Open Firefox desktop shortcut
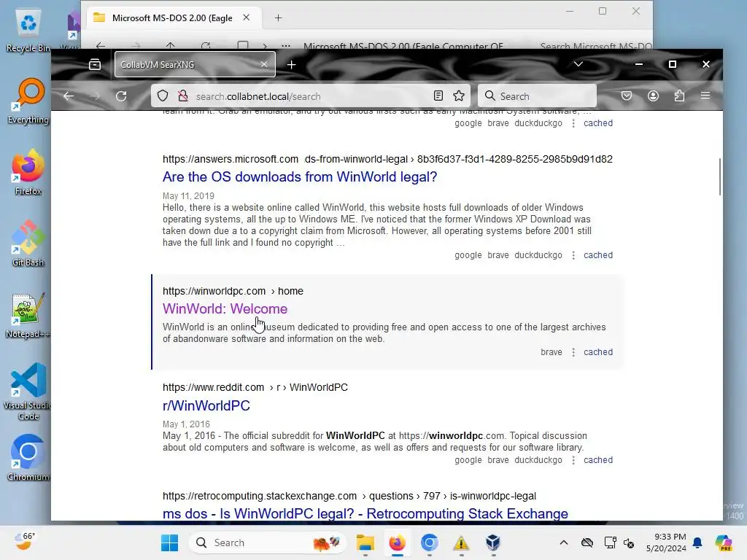 coord(28,172)
